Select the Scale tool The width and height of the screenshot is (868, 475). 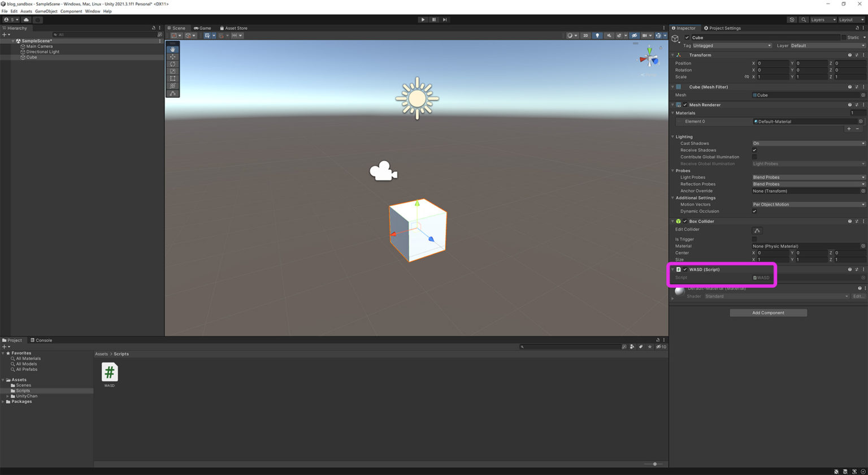173,71
